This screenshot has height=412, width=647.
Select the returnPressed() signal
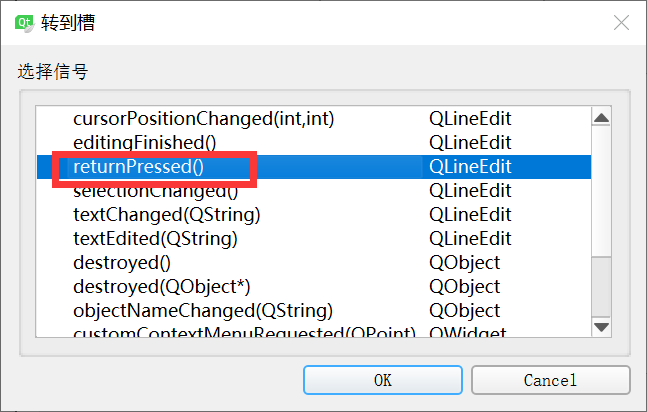click(138, 167)
